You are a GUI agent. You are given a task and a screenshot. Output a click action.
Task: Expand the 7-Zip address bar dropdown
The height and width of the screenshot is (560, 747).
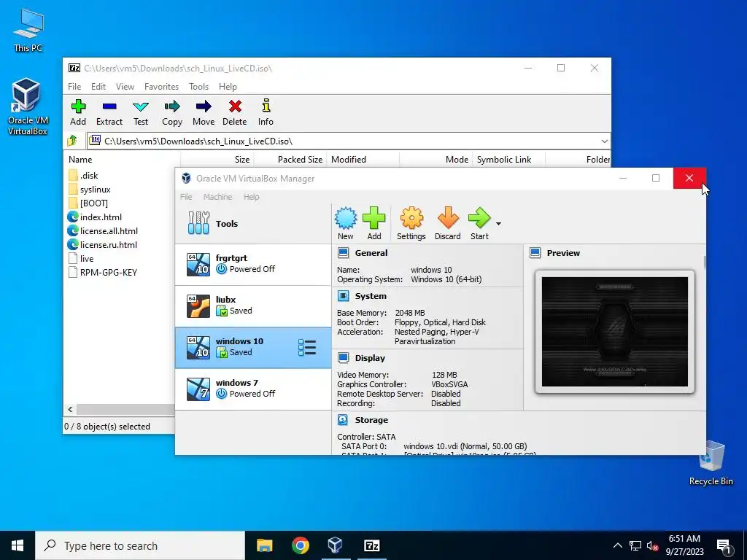(x=604, y=141)
